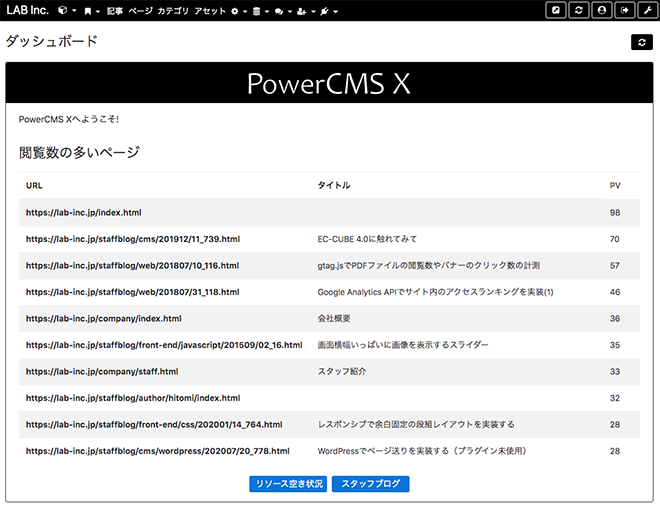Expand the add-user icon dropdown
Image resolution: width=660 pixels, height=507 pixels.
[306, 11]
